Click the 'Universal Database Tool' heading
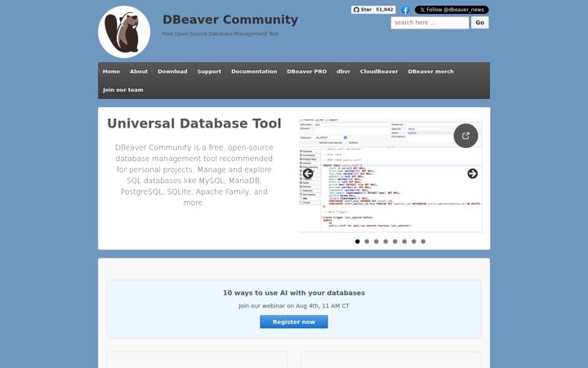 [x=194, y=123]
